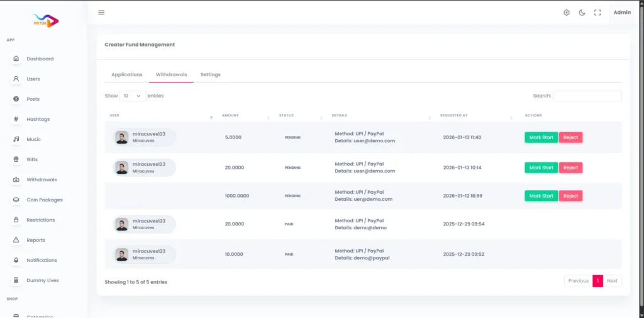The image size is (644, 318).
Task: Focus the Search input field
Action: 587,96
